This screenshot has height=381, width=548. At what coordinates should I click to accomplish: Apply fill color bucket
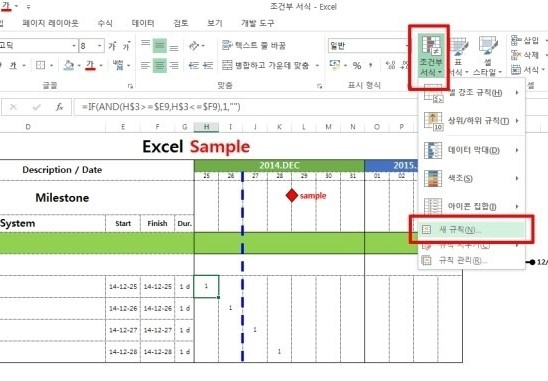[69, 65]
